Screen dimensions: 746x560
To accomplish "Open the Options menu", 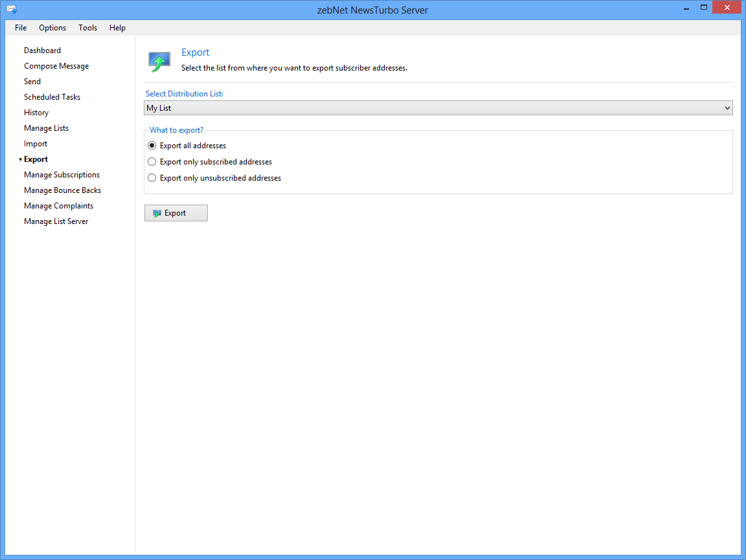I will (x=52, y=28).
